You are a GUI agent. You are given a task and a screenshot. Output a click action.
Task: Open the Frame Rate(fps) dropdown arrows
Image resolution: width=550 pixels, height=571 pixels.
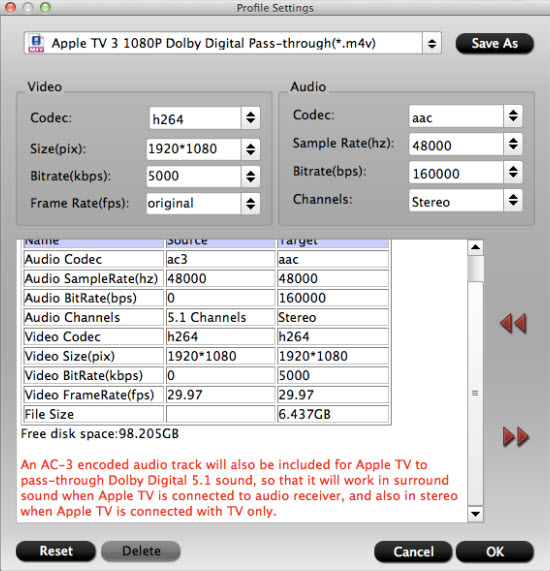pyautogui.click(x=250, y=203)
